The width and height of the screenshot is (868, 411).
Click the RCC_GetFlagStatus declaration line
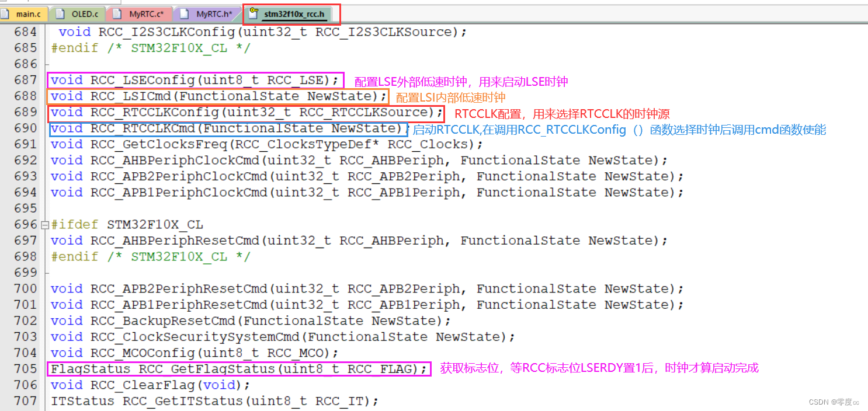pyautogui.click(x=239, y=369)
